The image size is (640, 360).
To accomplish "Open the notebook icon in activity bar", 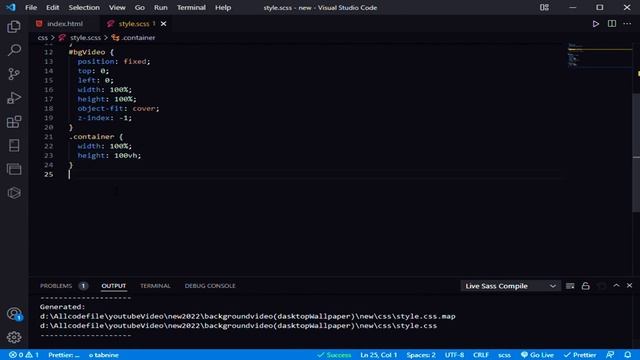I will (x=14, y=145).
